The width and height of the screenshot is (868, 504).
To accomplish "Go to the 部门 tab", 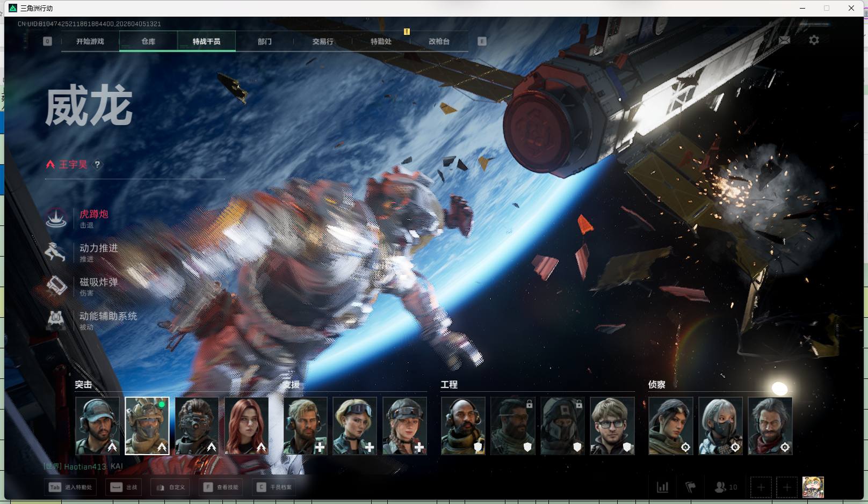I will (265, 41).
